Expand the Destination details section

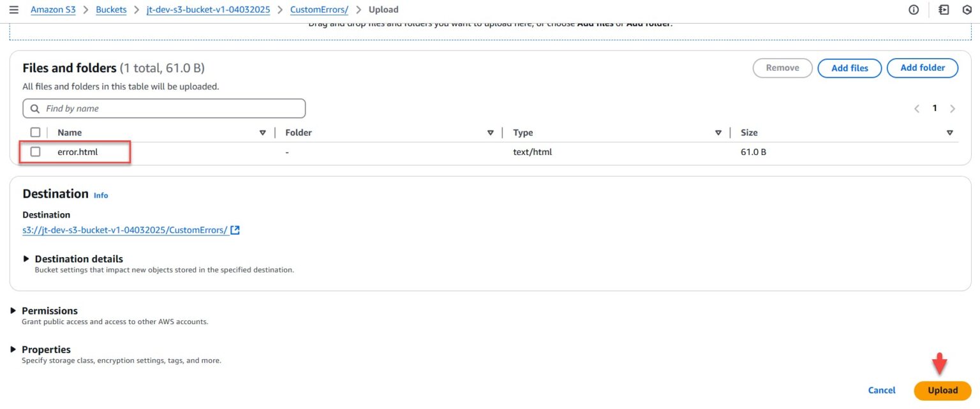[26, 258]
